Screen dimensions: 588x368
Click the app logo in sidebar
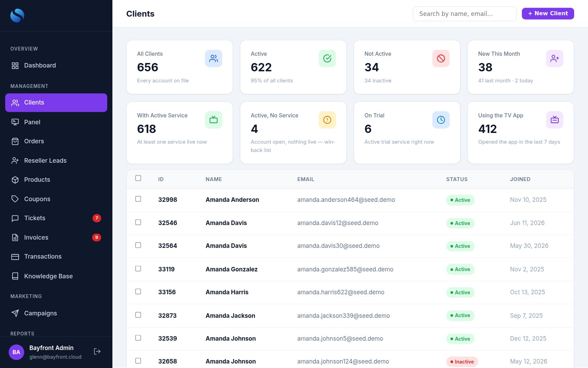pyautogui.click(x=17, y=16)
